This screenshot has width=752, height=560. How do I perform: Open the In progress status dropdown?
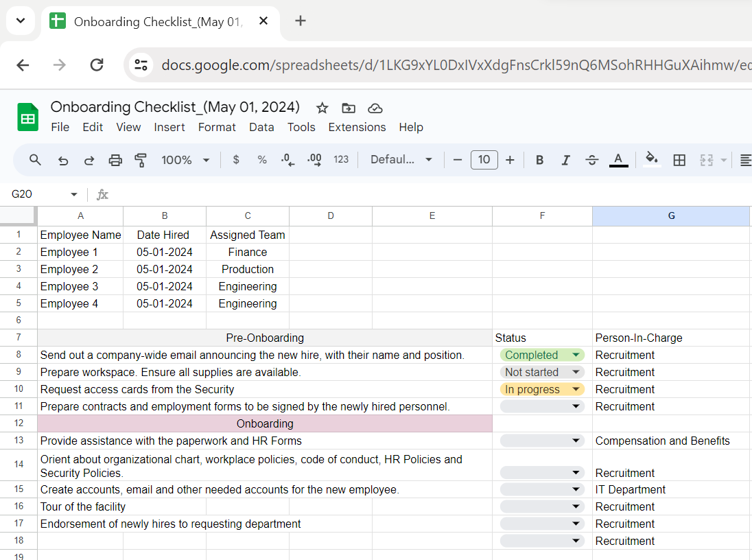click(x=542, y=389)
